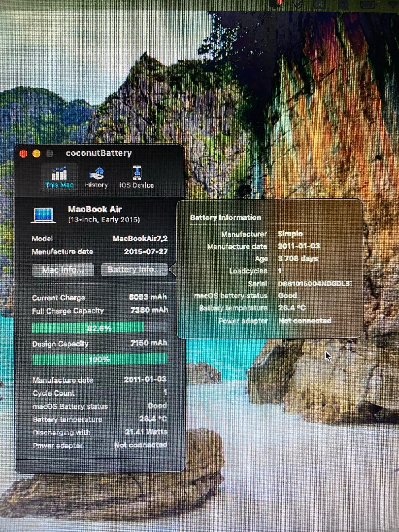Select the Design Capacity value 7150 mAh

tap(149, 343)
